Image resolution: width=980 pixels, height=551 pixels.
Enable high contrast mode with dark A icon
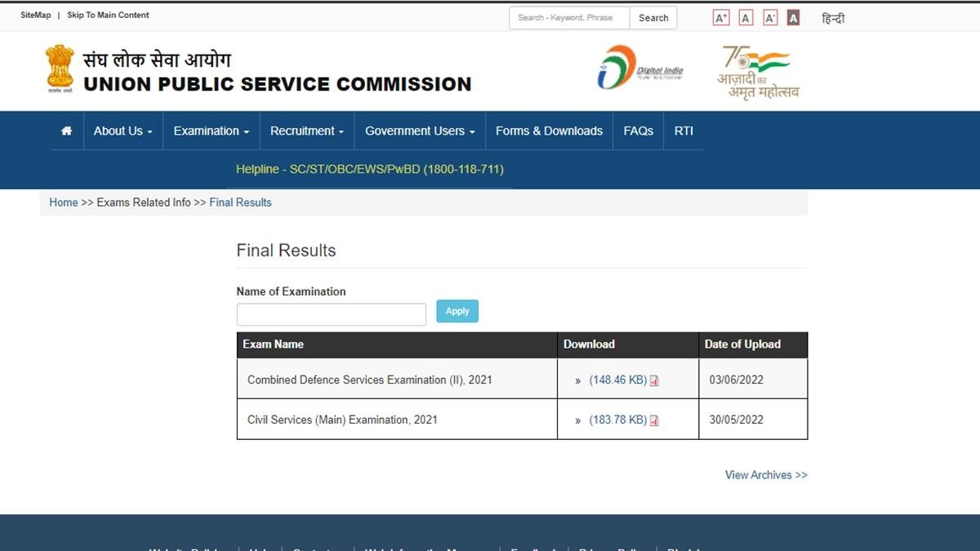[792, 16]
